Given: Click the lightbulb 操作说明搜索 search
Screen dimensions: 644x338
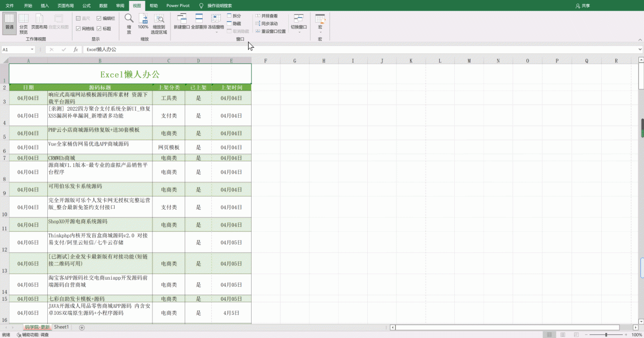Looking at the screenshot, I should click(216, 6).
